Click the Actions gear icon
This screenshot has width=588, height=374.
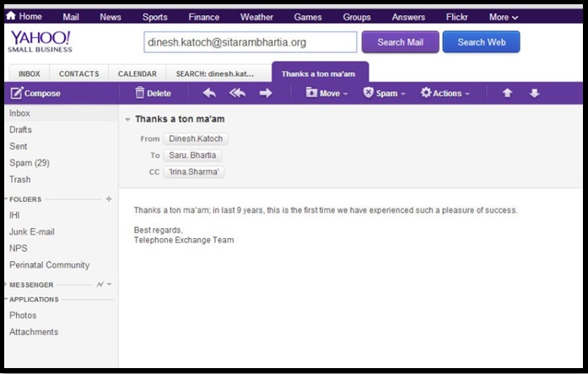pyautogui.click(x=426, y=93)
